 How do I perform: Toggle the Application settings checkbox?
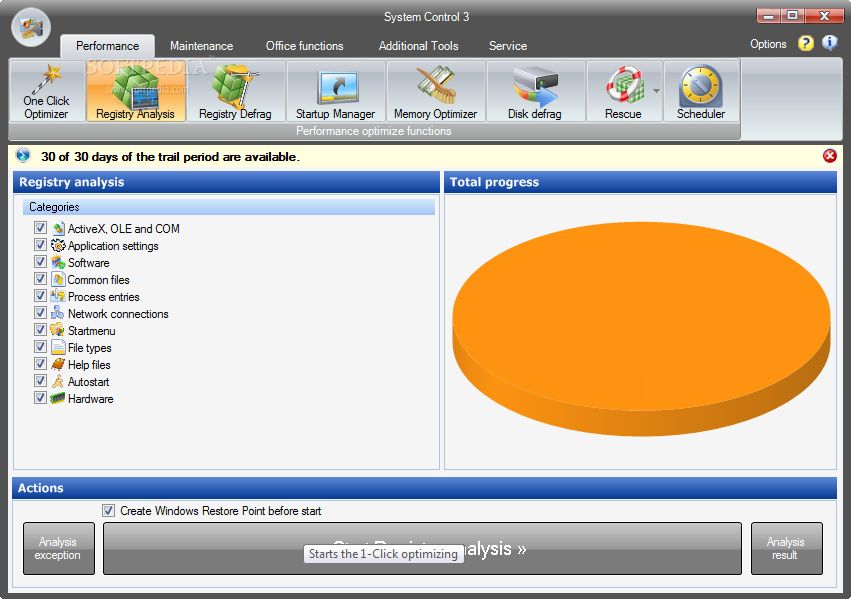click(40, 245)
